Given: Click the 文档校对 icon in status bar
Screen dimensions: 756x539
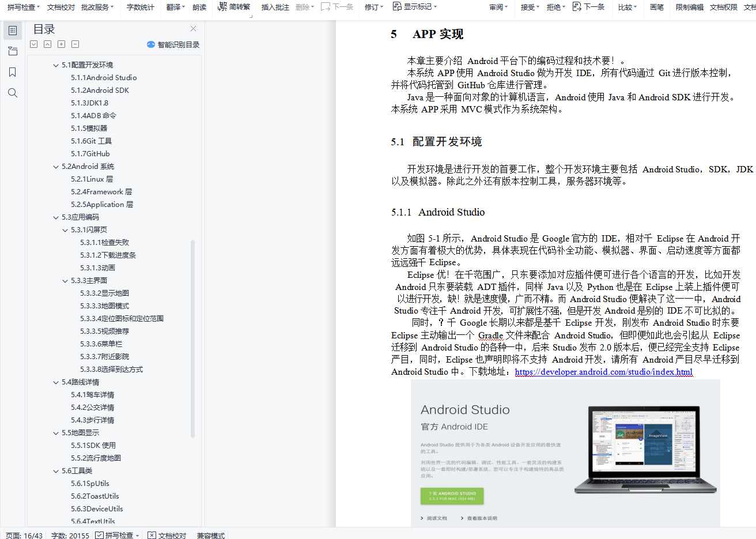Looking at the screenshot, I should pyautogui.click(x=152, y=535).
